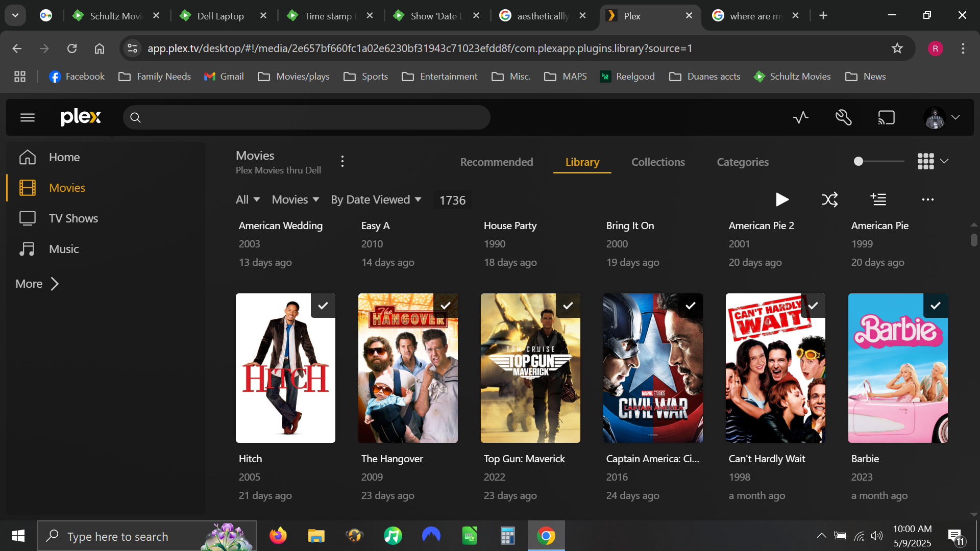
Task: Play all movies in library
Action: pyautogui.click(x=782, y=199)
